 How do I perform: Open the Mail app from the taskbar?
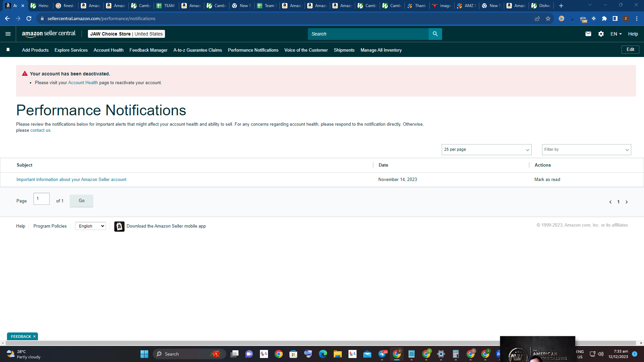pyautogui.click(x=367, y=354)
